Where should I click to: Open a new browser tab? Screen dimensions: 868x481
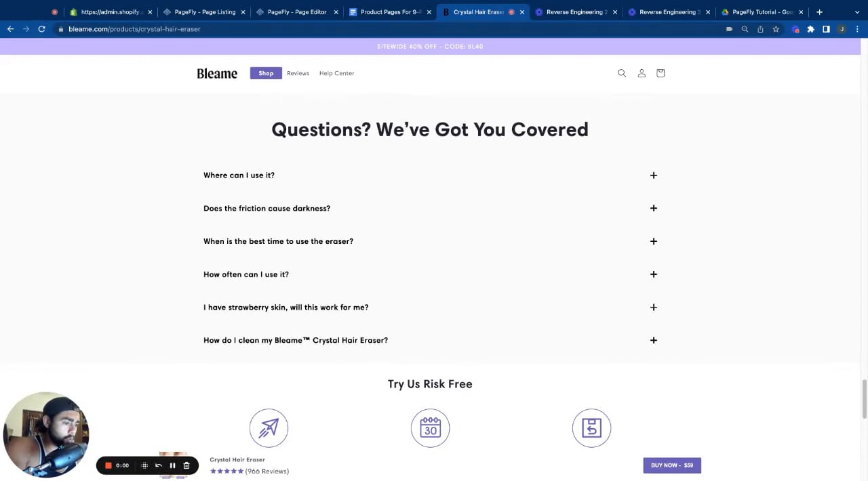[819, 12]
